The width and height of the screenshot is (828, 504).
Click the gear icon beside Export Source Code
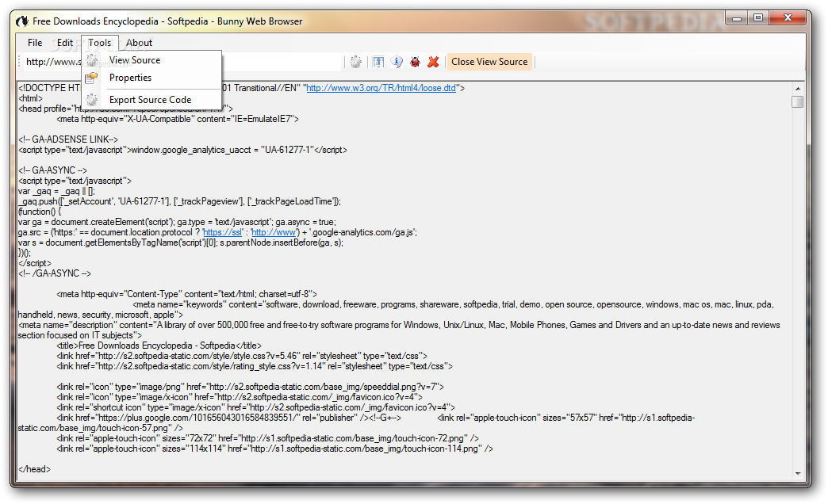coord(92,100)
